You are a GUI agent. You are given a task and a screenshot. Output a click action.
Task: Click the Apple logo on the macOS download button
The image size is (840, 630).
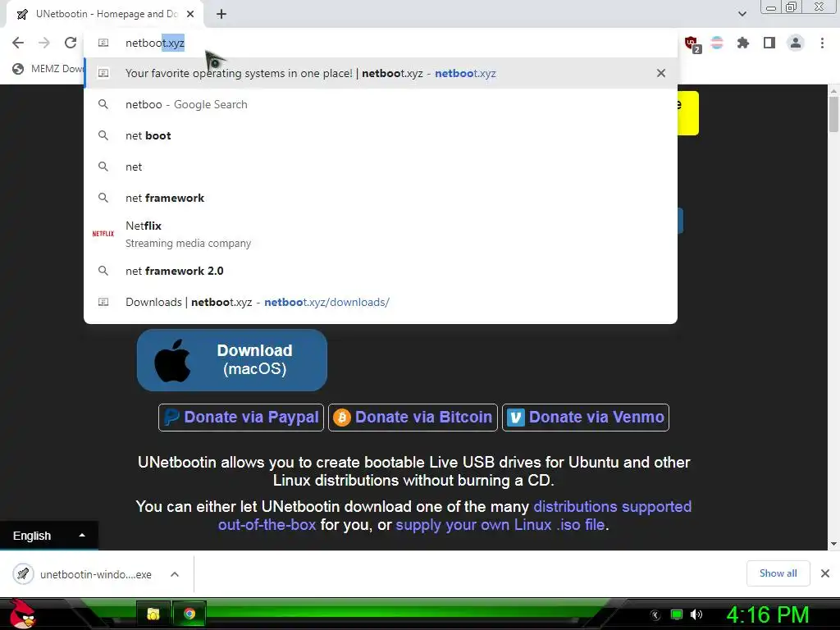(172, 361)
